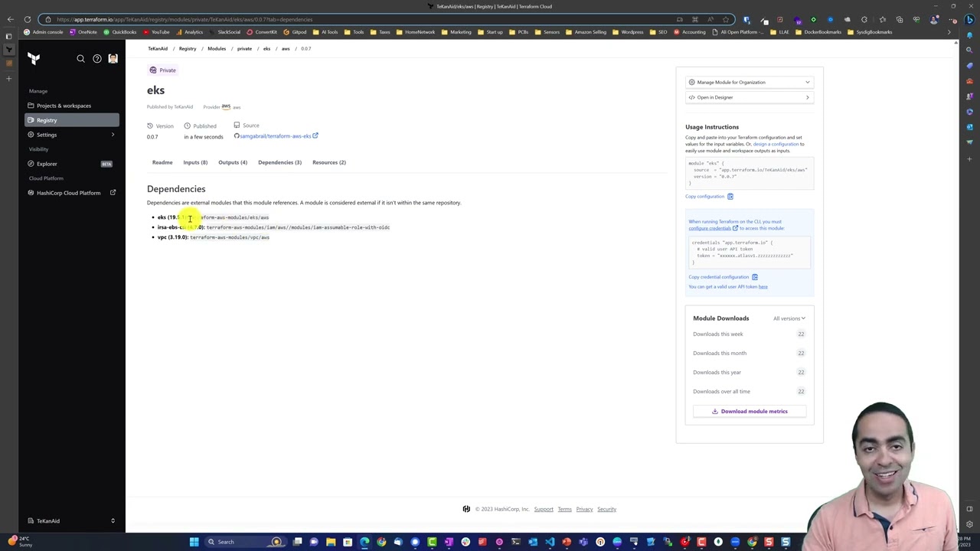Open the Analytics bookmark
980x551 pixels.
tap(189, 32)
